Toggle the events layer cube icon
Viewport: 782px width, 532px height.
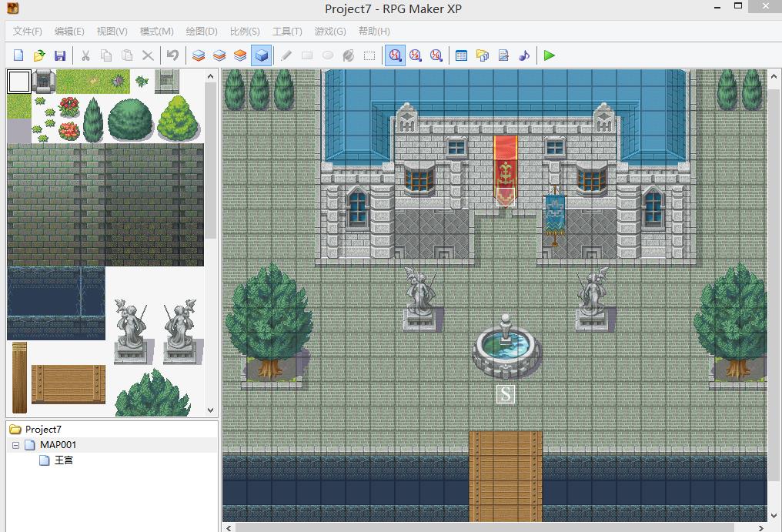click(262, 55)
